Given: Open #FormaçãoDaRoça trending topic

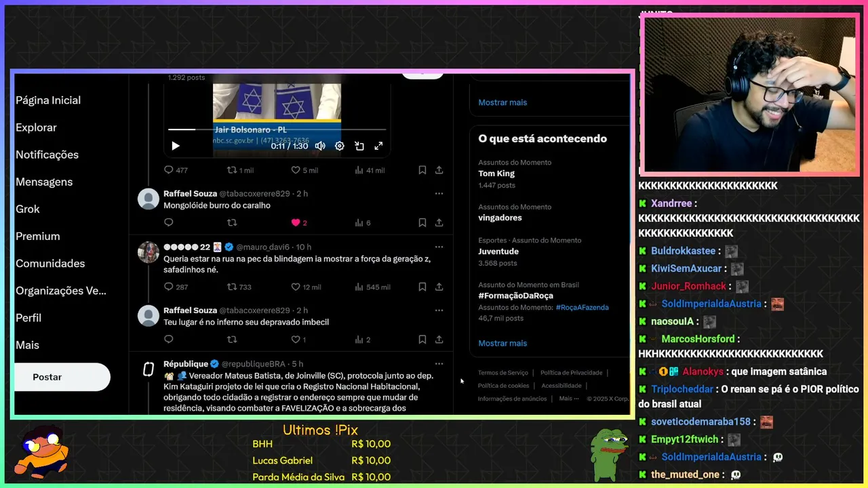Looking at the screenshot, I should pyautogui.click(x=515, y=296).
